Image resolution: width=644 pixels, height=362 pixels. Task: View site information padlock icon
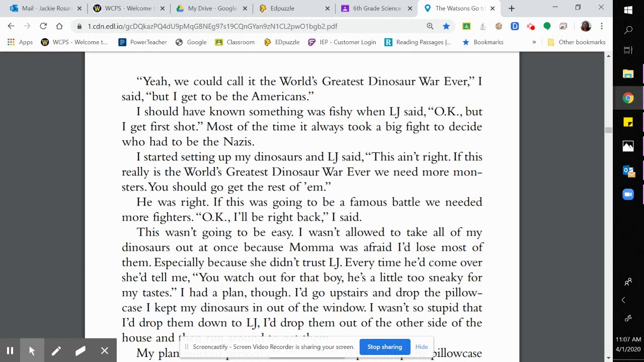click(x=79, y=26)
